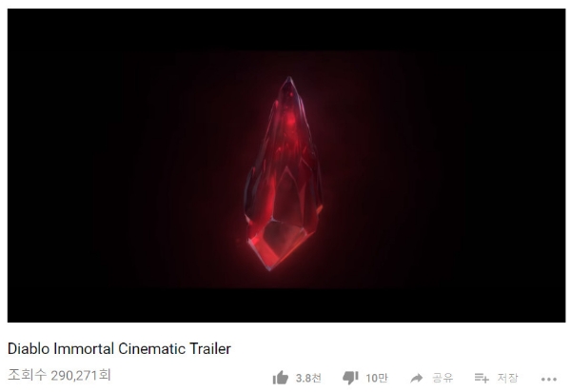Viewport: 571px width, 392px height.
Task: Click the save to playlist icon
Action: [x=482, y=378]
